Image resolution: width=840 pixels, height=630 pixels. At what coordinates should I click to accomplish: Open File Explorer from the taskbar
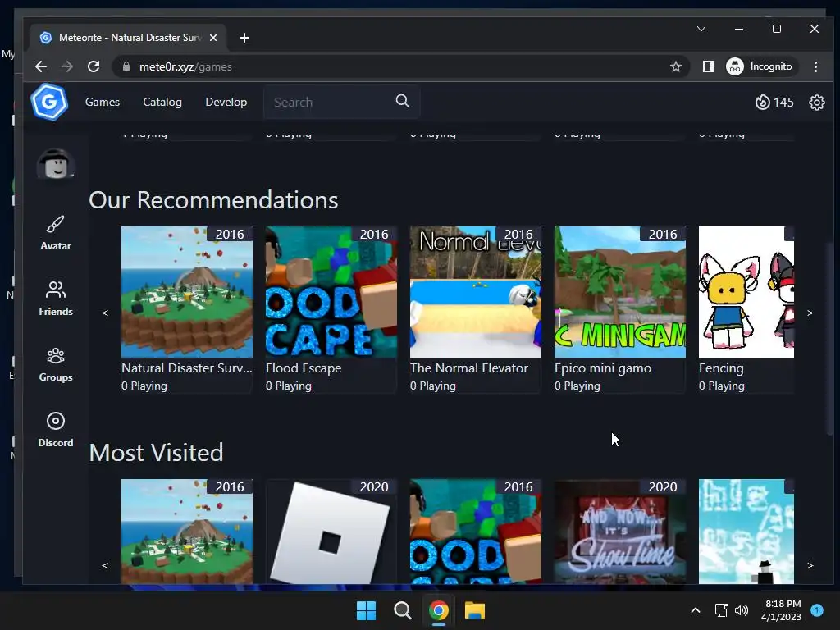click(475, 610)
